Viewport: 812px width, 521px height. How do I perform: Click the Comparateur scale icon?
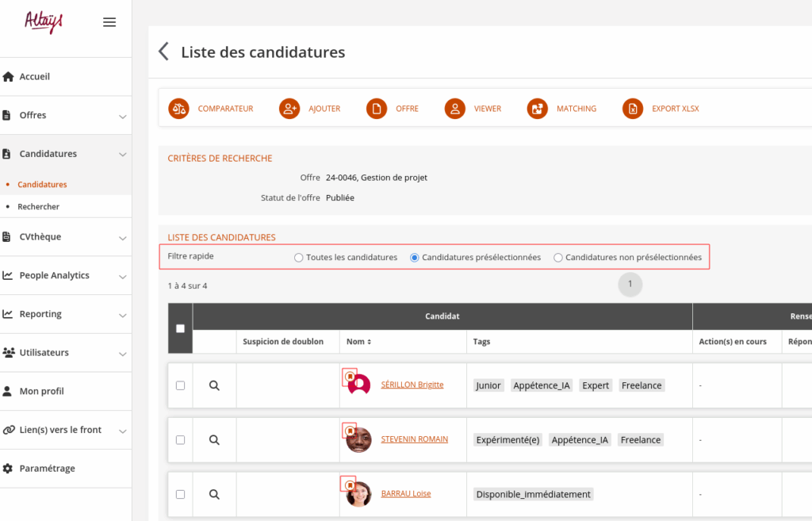(x=178, y=109)
